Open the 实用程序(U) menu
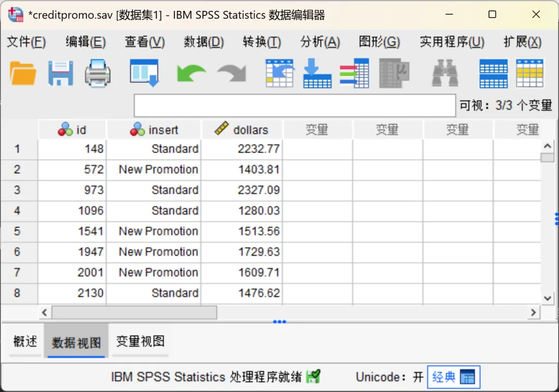 [452, 42]
